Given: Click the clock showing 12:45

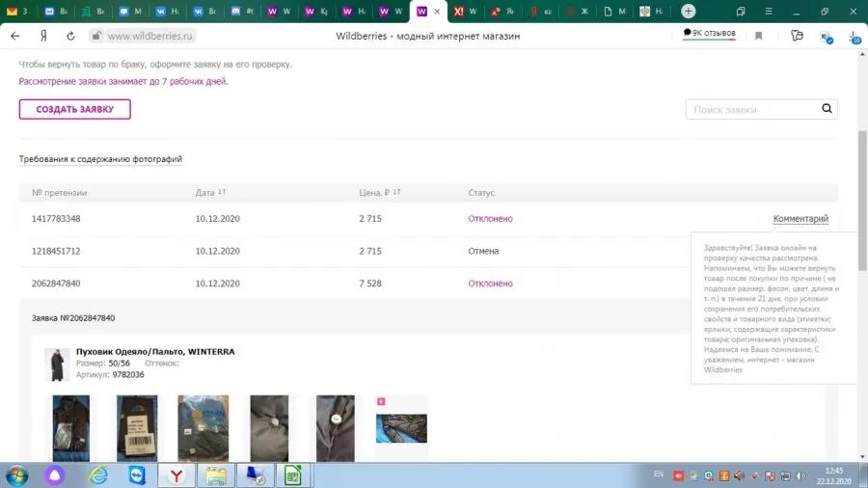Looking at the screenshot, I should [833, 471].
